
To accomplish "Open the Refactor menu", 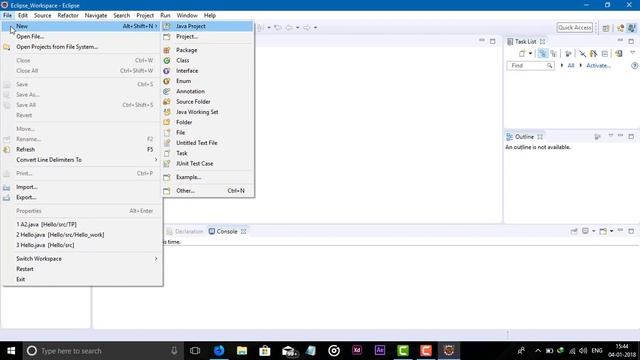I will [x=68, y=16].
